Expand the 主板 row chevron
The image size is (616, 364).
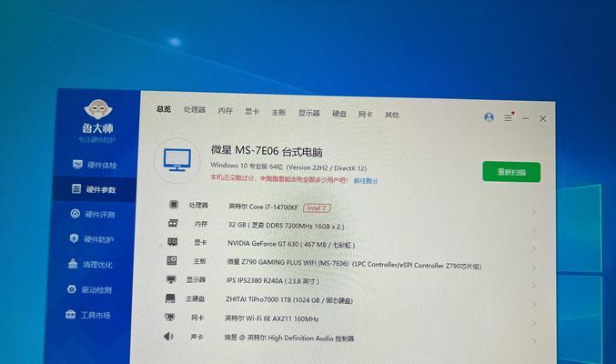coord(534,267)
